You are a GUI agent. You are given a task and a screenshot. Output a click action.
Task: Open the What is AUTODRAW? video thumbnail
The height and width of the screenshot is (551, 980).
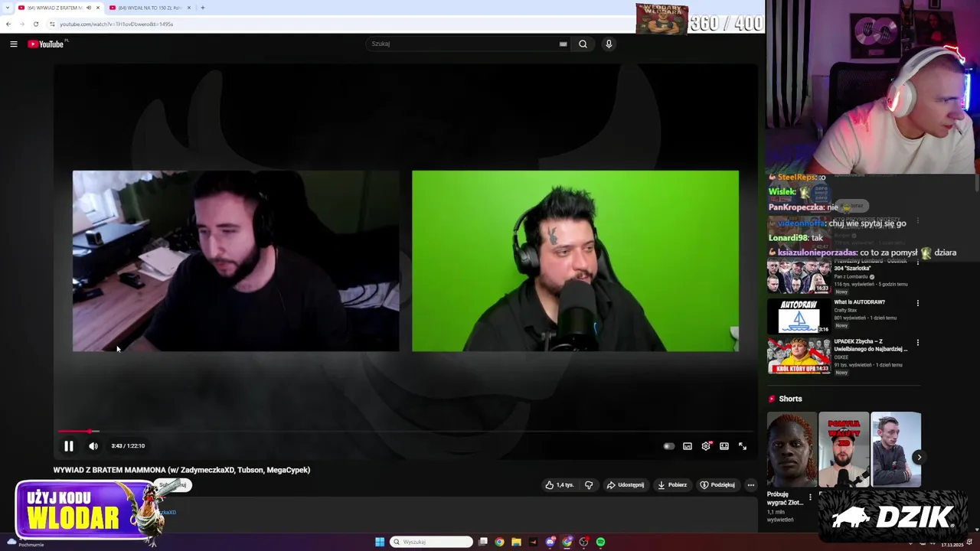[799, 315]
